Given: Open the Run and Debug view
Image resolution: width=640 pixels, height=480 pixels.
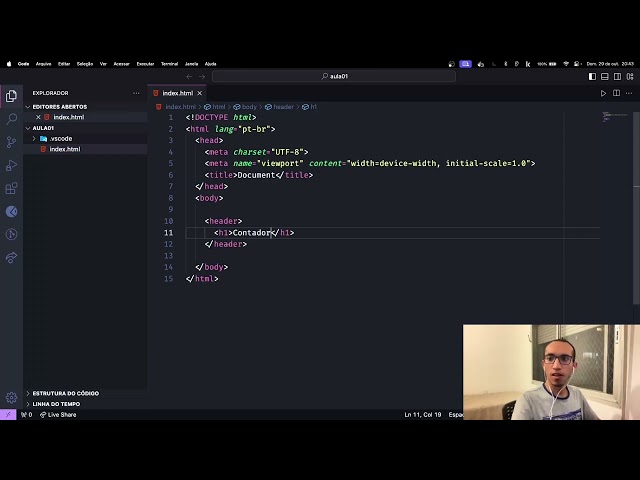Looking at the screenshot, I should coord(11,165).
